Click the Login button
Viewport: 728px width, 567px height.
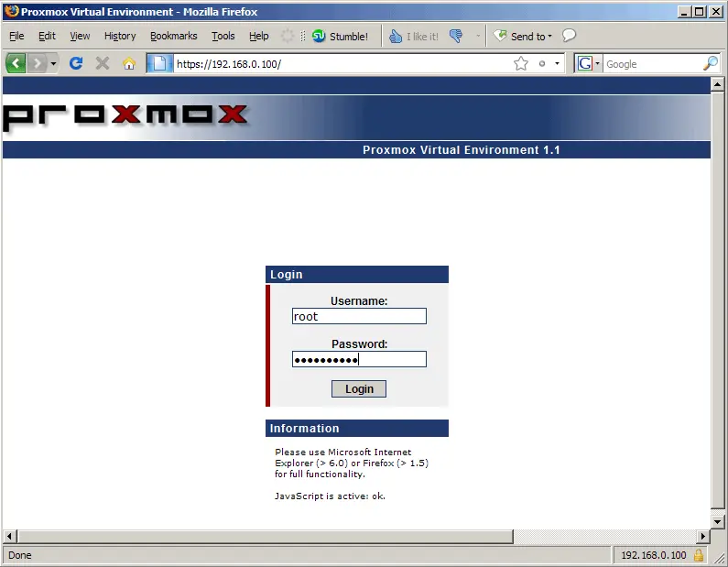359,388
